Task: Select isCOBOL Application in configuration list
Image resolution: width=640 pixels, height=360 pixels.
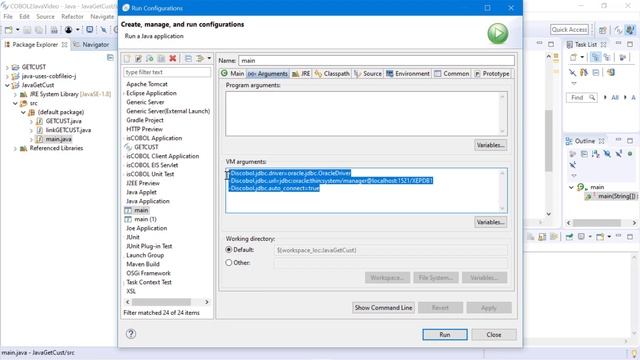Action: (154, 138)
